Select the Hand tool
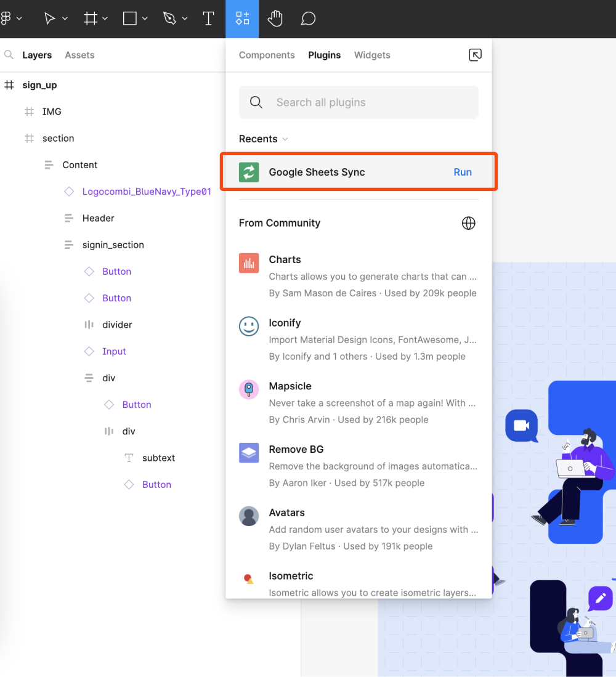Image resolution: width=616 pixels, height=677 pixels. 275,18
